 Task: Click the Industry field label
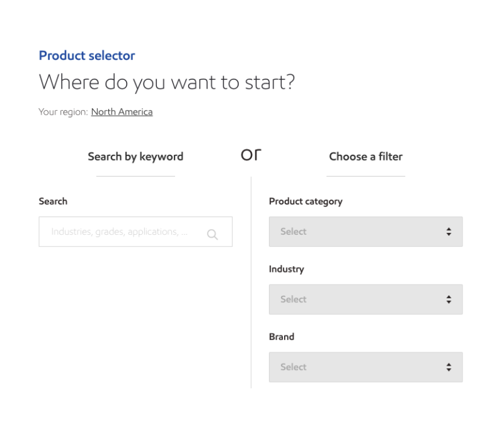(287, 269)
